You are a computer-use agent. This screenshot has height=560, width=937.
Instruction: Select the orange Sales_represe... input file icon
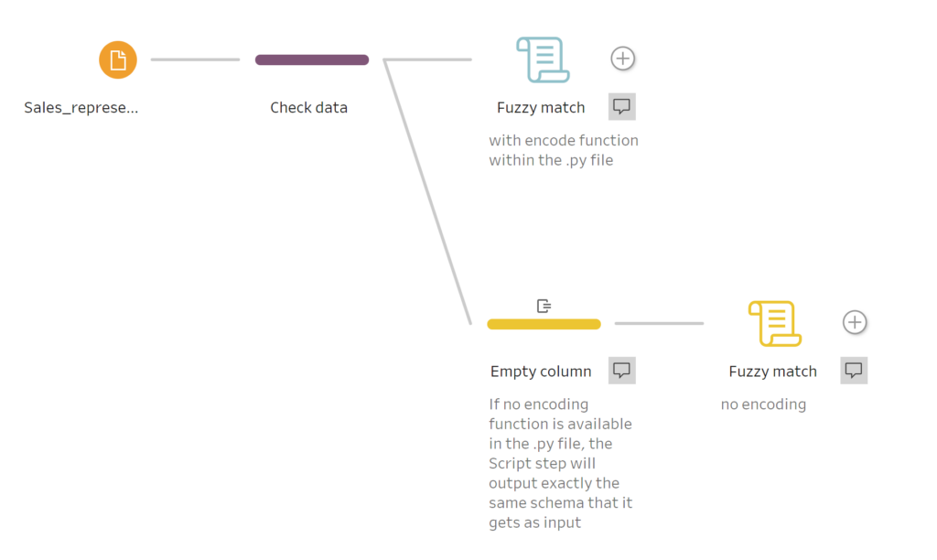coord(118,59)
